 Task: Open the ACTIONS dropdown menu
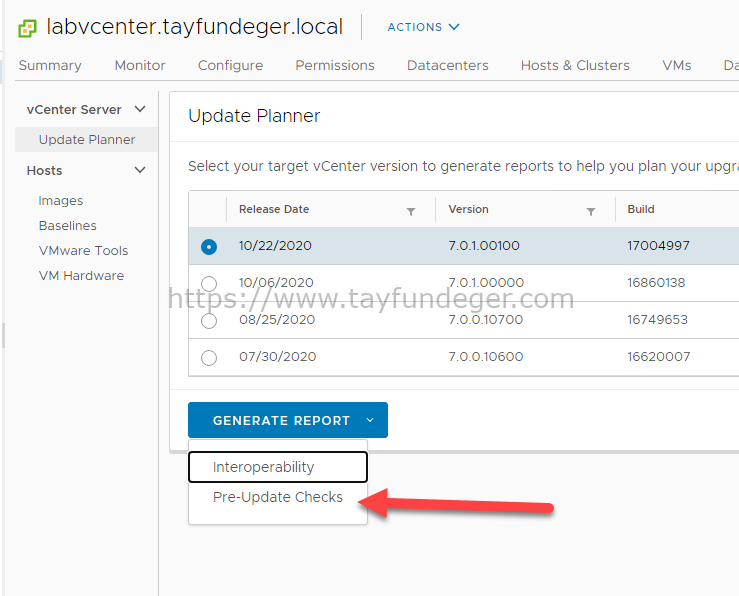pos(423,27)
